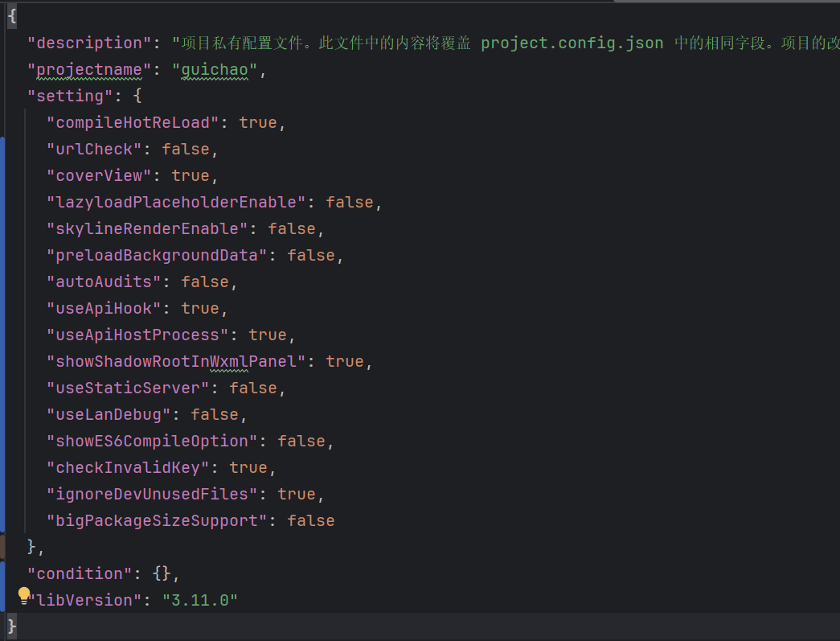Viewport: 840px width, 641px height.
Task: Click the false value of skylineRenderEnable
Action: pos(292,229)
